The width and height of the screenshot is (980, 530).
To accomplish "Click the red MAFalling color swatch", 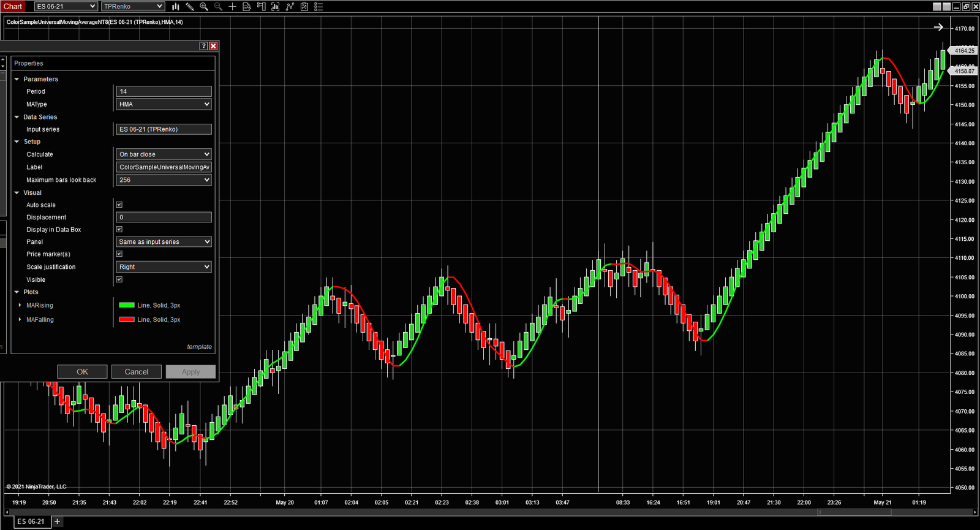I will click(127, 319).
